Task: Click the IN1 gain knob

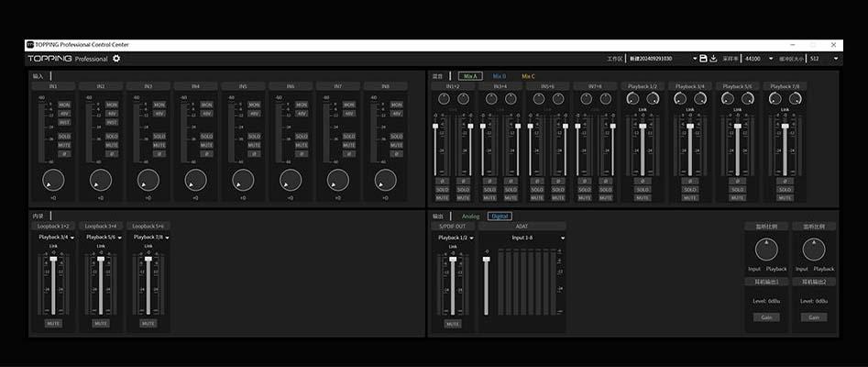Action: coord(53,179)
